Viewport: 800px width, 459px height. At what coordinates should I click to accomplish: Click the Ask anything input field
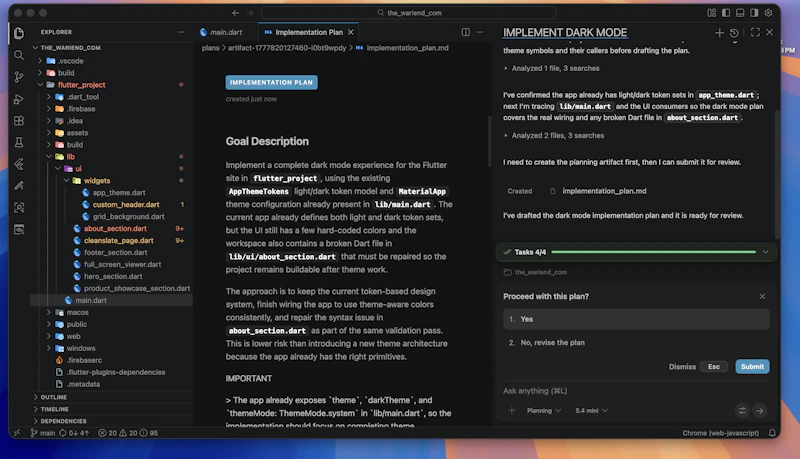(x=636, y=391)
